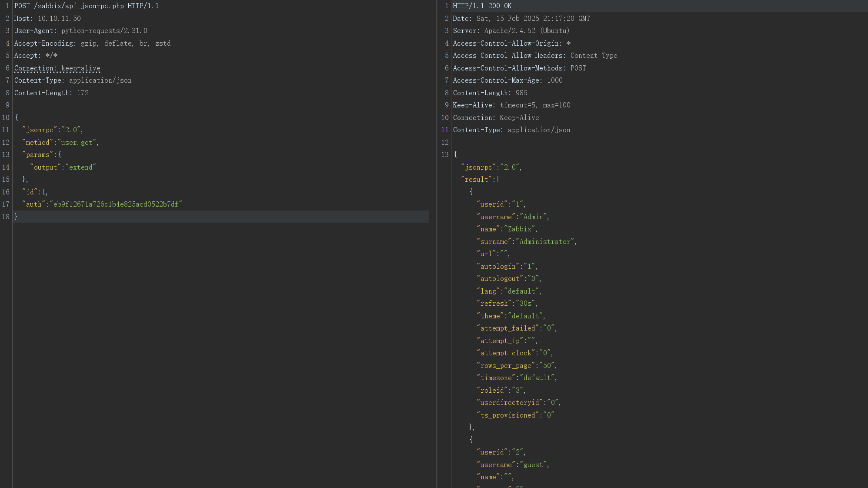This screenshot has width=868, height=488.
Task: Click the "userdirectoryid":"0" field
Action: pyautogui.click(x=519, y=403)
